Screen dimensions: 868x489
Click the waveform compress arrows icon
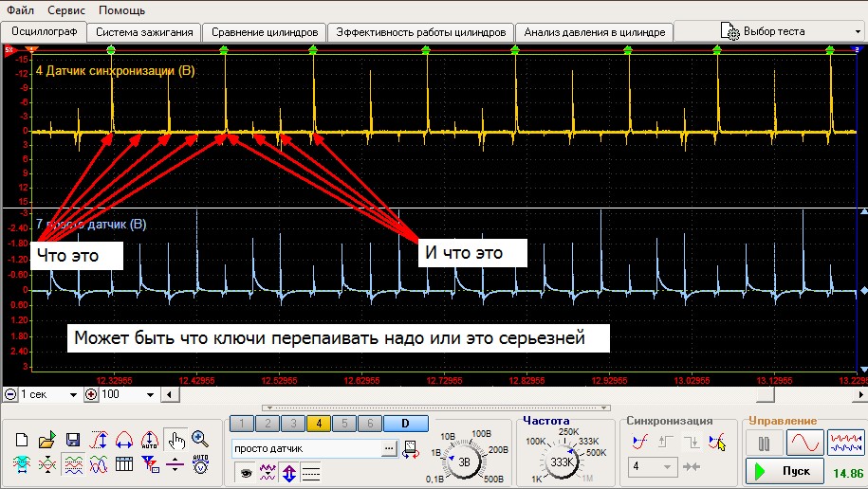47,464
